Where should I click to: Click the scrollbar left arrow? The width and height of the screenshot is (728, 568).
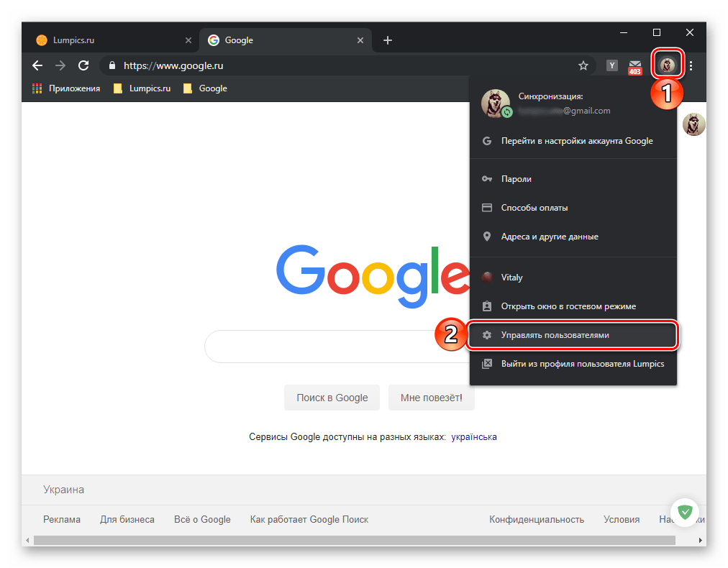(27, 541)
